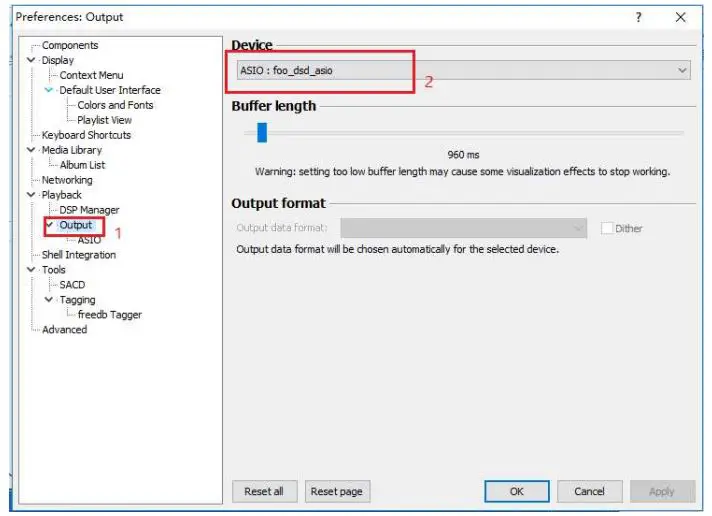Open the Networking preferences page
712x516 pixels.
tap(67, 180)
